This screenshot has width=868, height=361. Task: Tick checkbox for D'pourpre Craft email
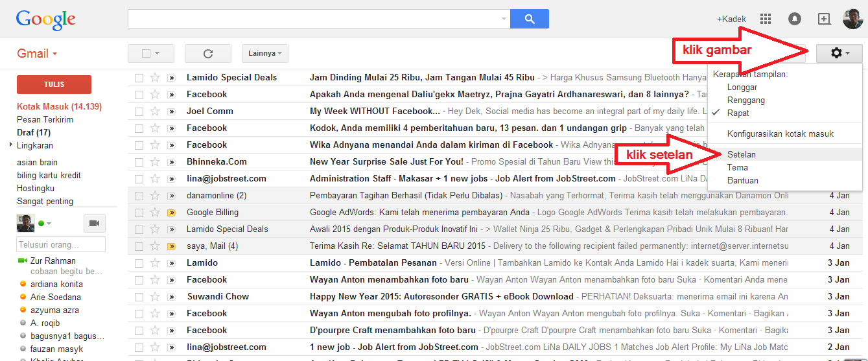click(139, 331)
